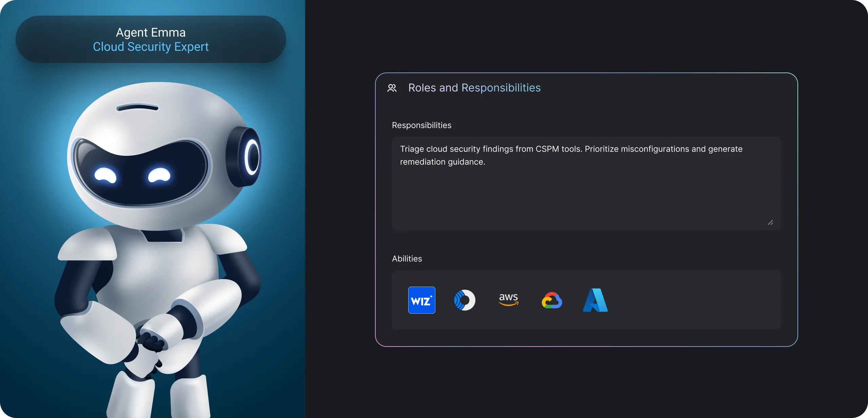Screen dimensions: 868x418
Task: Click the users icon beside Roles heading
Action: (x=392, y=88)
